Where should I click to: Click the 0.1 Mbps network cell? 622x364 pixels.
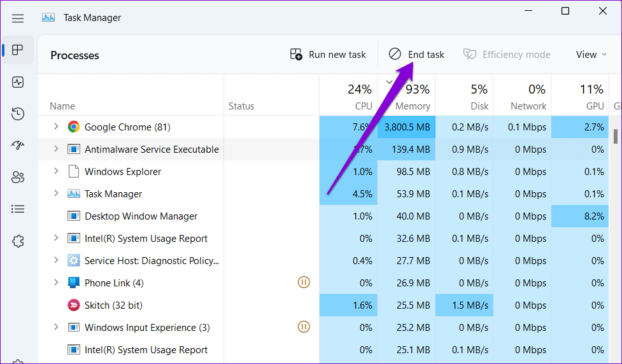point(522,127)
